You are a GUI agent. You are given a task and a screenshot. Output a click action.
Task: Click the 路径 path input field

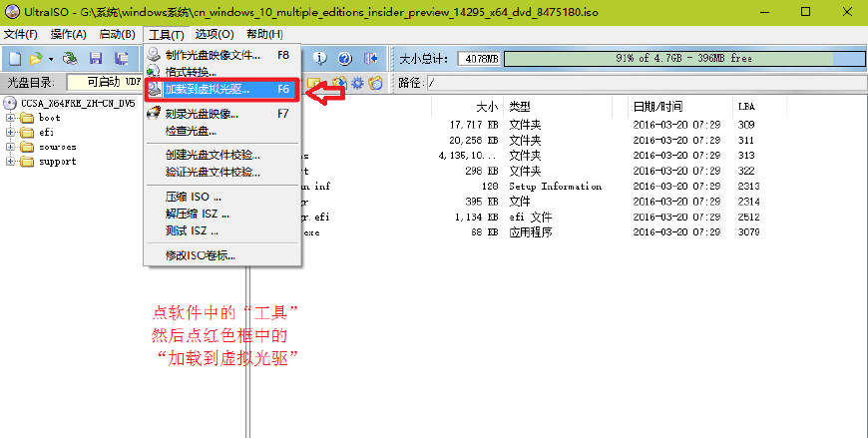(x=647, y=83)
